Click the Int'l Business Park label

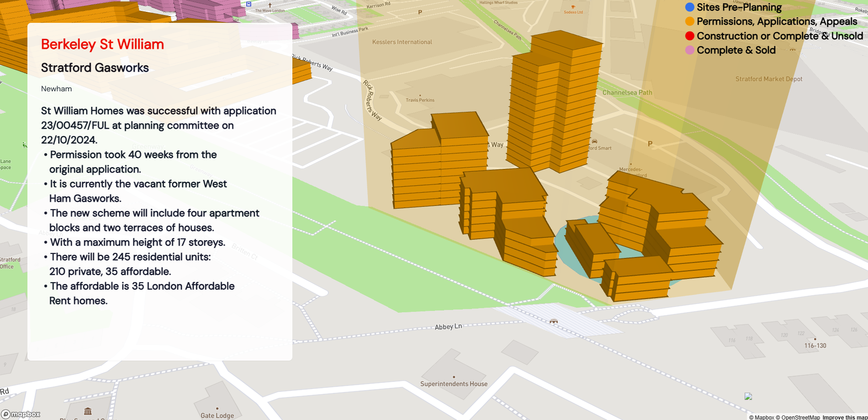point(350,32)
